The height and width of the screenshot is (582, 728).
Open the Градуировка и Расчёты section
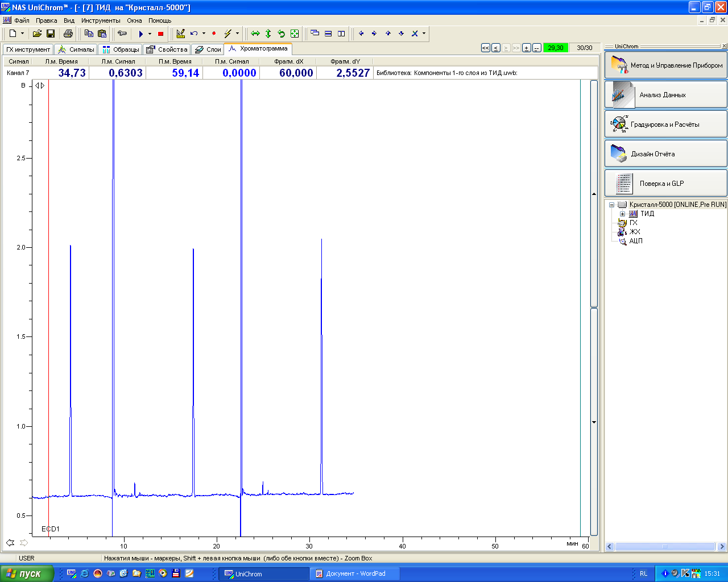(x=665, y=124)
